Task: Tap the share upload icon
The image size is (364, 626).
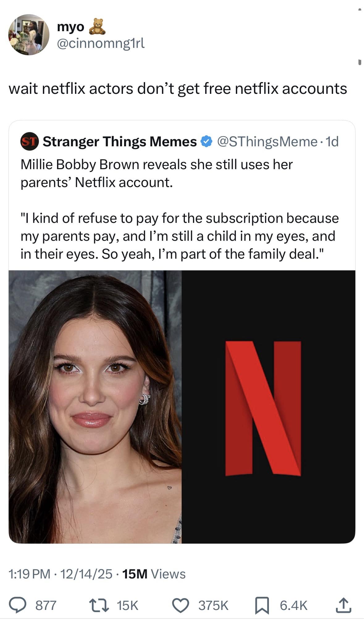Action: tap(344, 605)
